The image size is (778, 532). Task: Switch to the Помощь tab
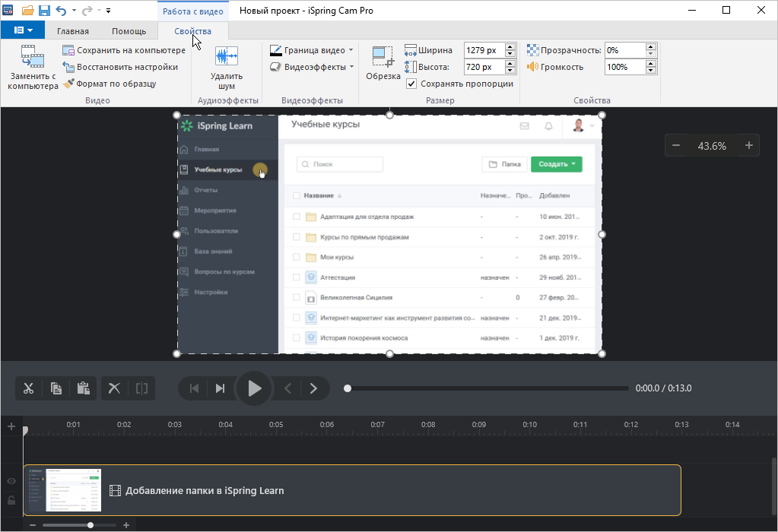tap(129, 30)
